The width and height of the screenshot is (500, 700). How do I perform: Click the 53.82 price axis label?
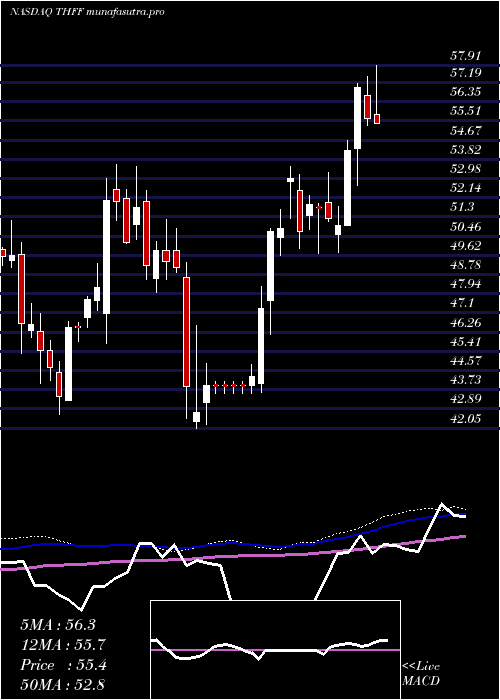click(465, 150)
